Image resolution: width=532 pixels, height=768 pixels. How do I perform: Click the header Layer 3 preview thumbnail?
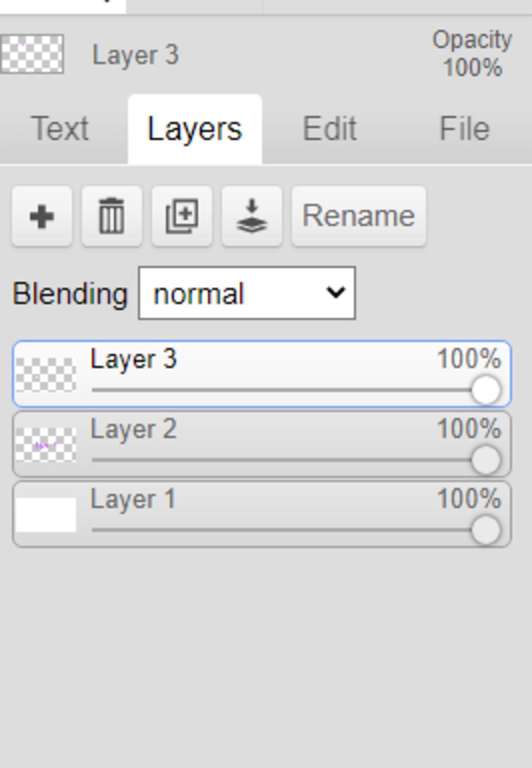[x=32, y=54]
